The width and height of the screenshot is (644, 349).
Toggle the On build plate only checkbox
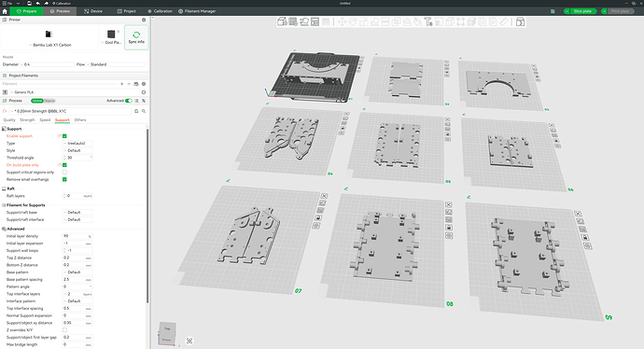pyautogui.click(x=64, y=165)
